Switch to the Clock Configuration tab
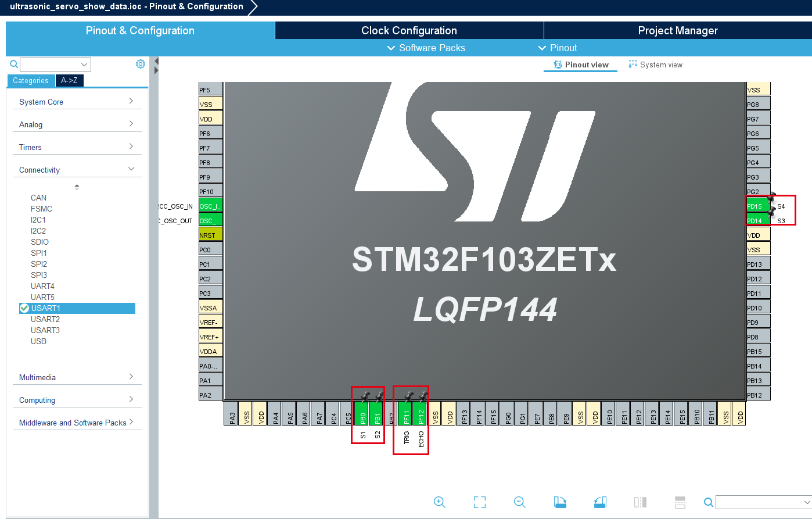The height and width of the screenshot is (522, 812). coord(409,30)
